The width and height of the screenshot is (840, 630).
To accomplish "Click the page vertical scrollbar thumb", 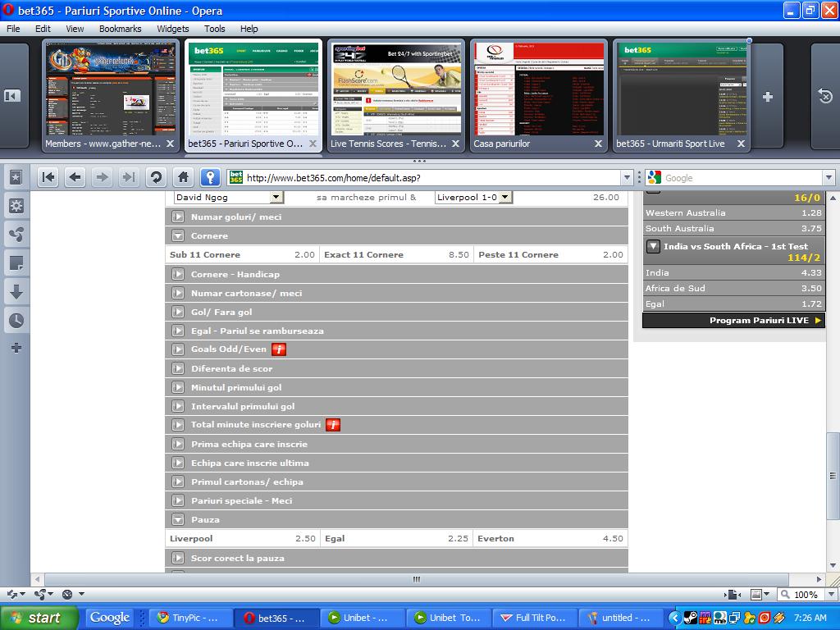I will click(x=833, y=476).
